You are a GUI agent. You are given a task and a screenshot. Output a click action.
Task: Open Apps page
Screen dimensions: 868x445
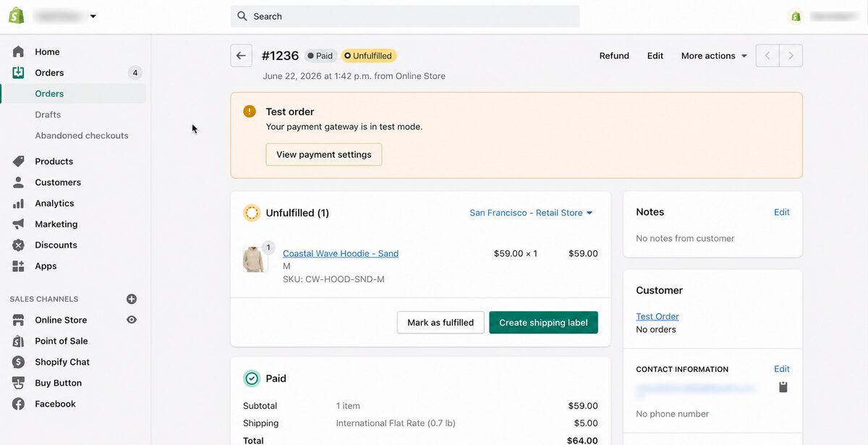(x=46, y=266)
